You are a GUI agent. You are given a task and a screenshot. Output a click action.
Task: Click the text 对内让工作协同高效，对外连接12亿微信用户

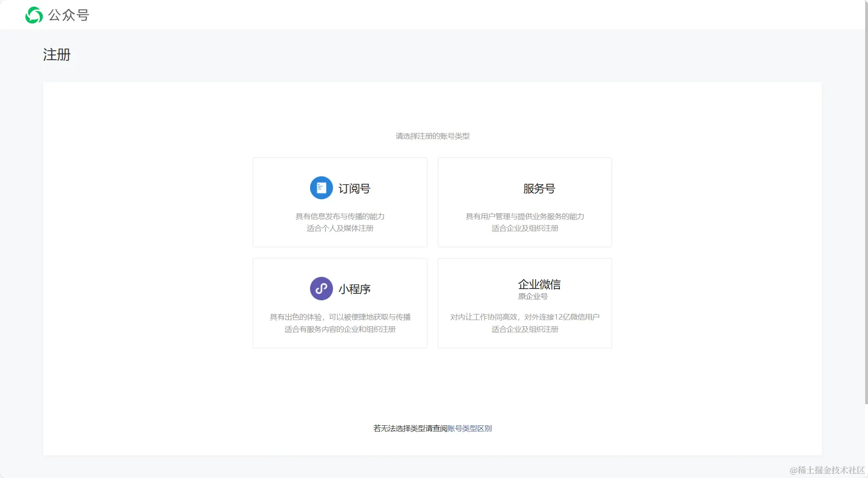(x=525, y=317)
